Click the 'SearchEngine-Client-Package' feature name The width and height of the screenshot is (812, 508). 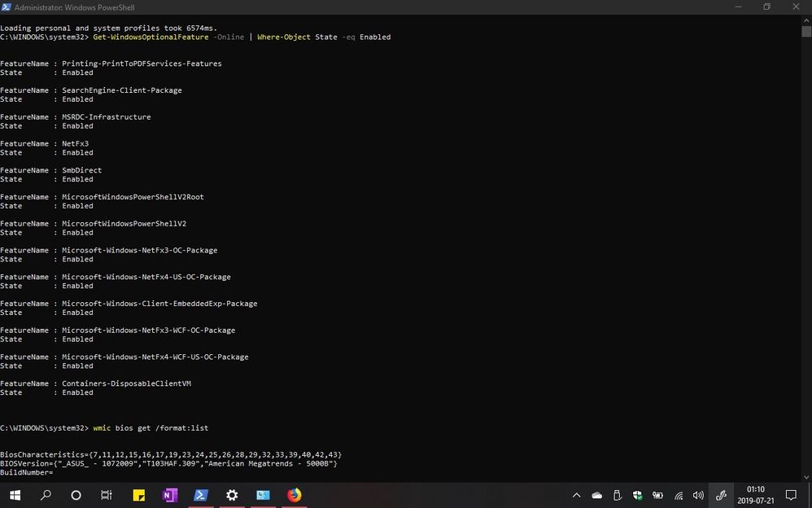click(122, 90)
